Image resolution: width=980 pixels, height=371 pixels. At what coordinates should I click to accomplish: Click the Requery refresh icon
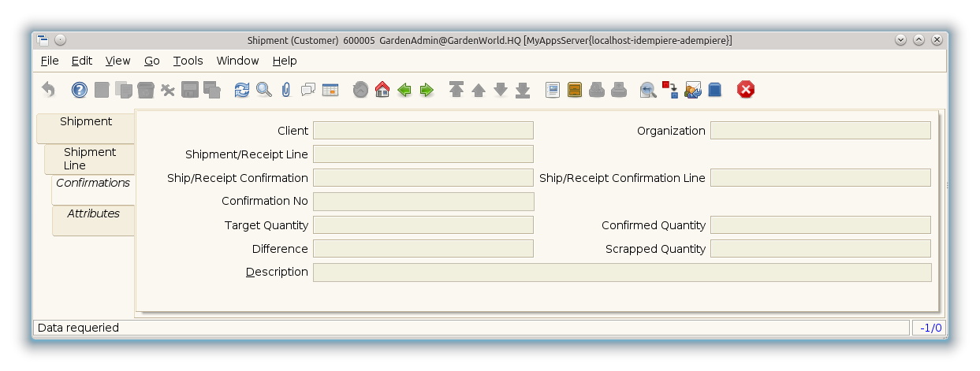[242, 90]
